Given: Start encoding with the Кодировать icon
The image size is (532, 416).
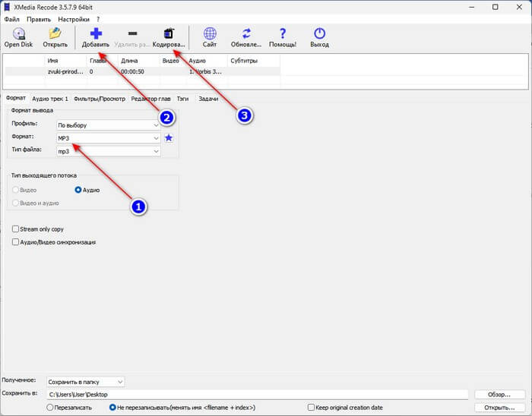Looking at the screenshot, I should [x=169, y=33].
